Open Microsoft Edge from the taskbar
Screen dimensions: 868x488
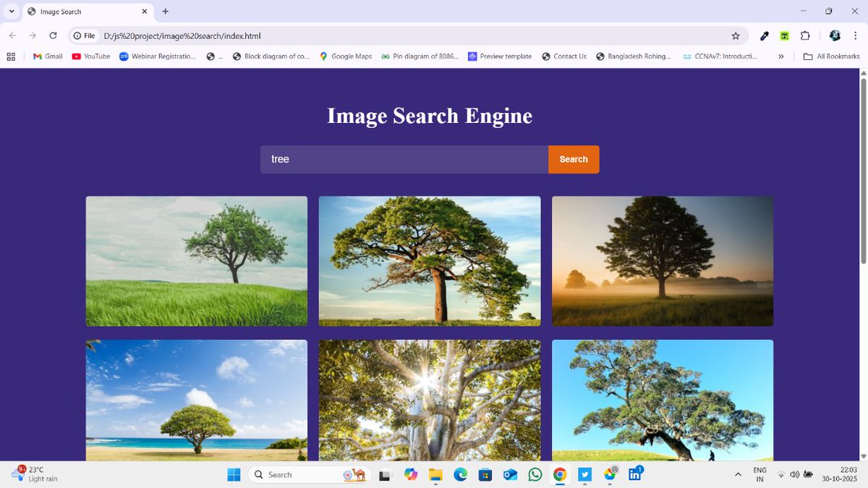point(460,475)
